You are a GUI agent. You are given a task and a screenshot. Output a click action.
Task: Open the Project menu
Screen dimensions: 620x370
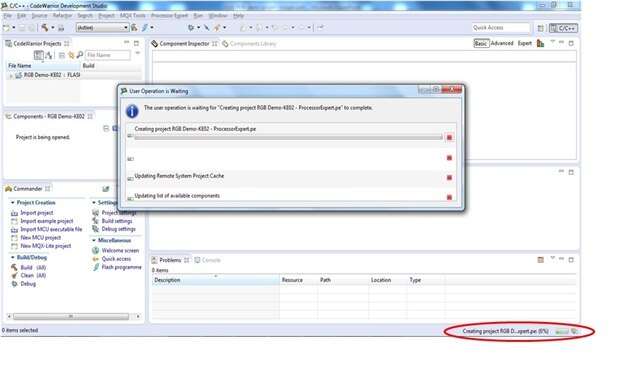pos(106,15)
